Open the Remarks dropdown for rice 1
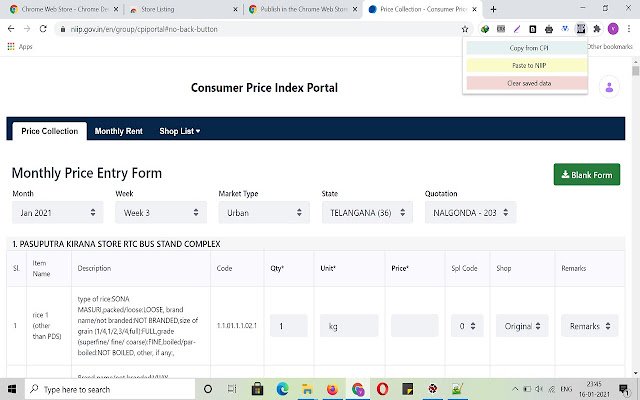Screen dimensions: 640x400 [x=590, y=326]
